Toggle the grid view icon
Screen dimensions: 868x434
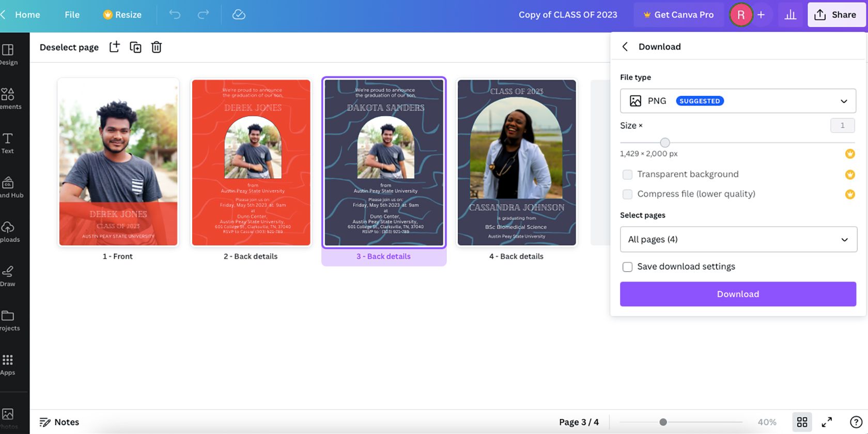tap(802, 422)
